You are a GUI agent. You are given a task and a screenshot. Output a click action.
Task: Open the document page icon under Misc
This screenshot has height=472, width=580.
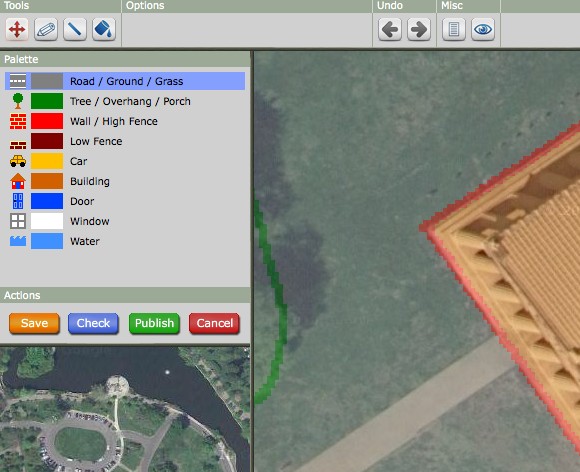pyautogui.click(x=454, y=29)
